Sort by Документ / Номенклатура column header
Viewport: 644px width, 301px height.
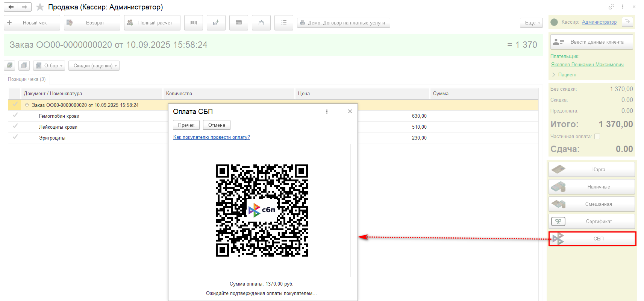92,93
